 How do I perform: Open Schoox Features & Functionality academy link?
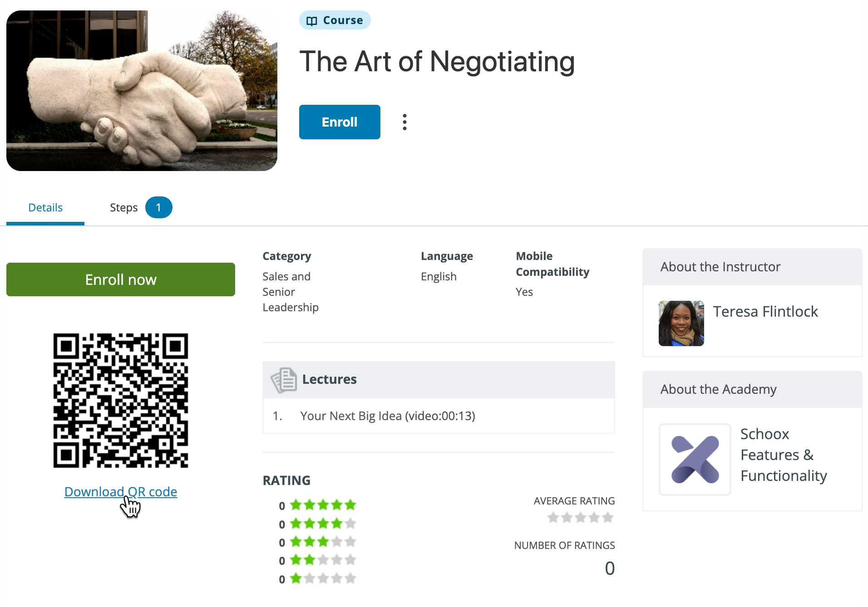pyautogui.click(x=784, y=455)
